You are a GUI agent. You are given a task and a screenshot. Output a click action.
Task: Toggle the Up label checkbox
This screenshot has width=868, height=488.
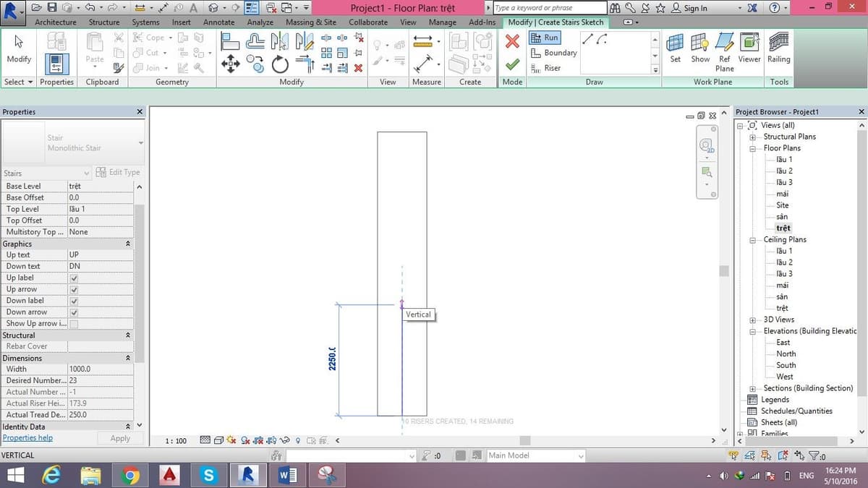(74, 278)
